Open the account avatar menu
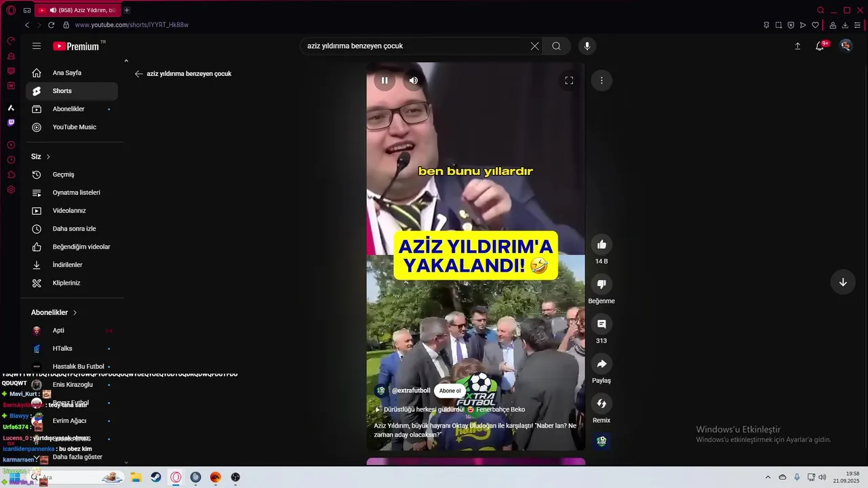The width and height of the screenshot is (868, 488). point(846,46)
